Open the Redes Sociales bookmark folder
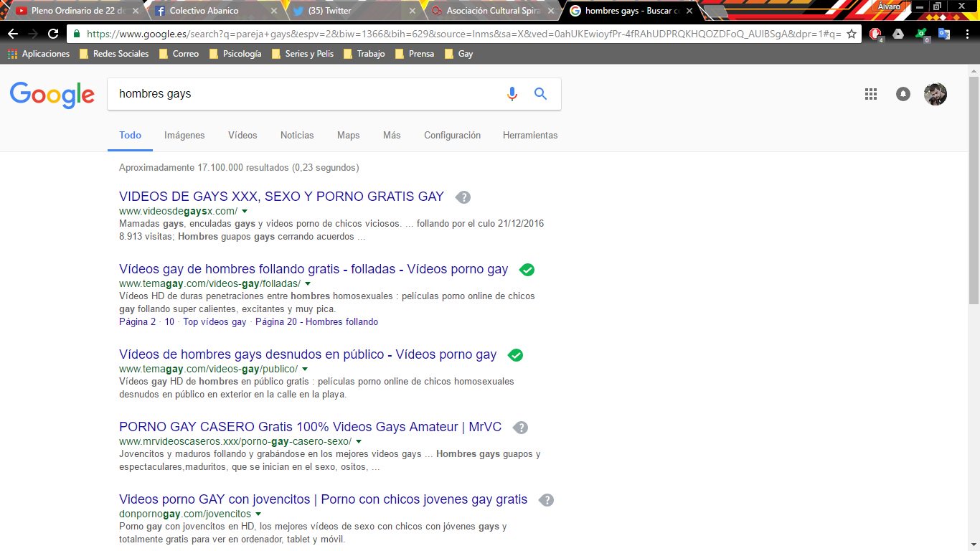Viewport: 980px width, 551px height. [114, 54]
